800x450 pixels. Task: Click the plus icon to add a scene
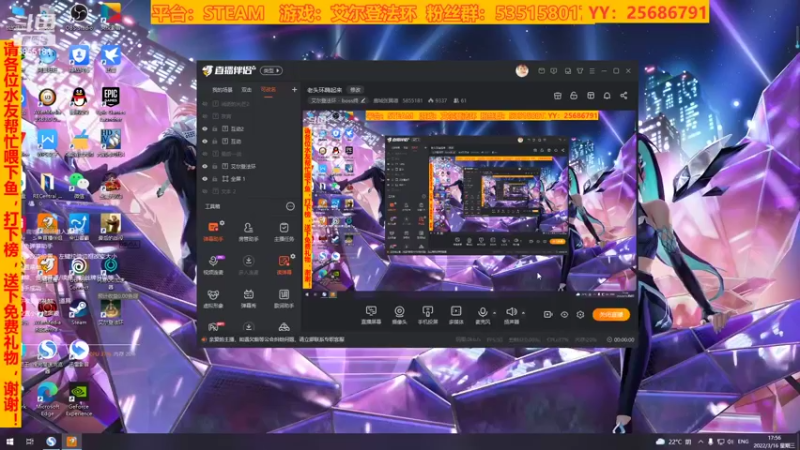point(294,90)
